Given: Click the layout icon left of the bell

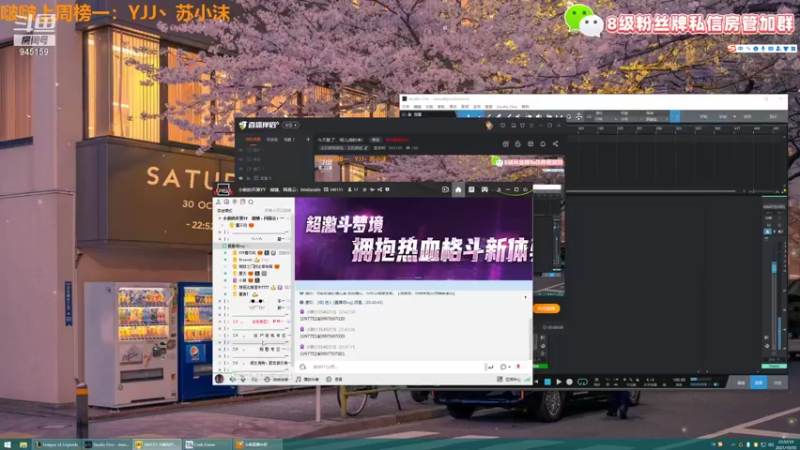Looking at the screenshot, I should point(531,144).
